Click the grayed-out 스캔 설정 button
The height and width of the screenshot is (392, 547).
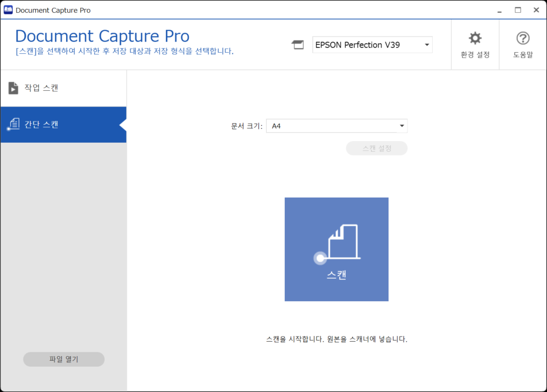[377, 148]
